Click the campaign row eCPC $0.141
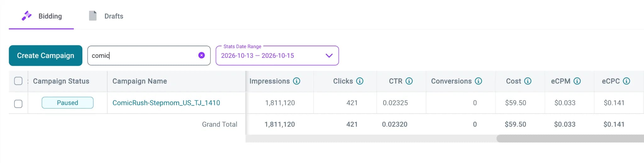Viewport: 644px width, 163px height. 614,103
